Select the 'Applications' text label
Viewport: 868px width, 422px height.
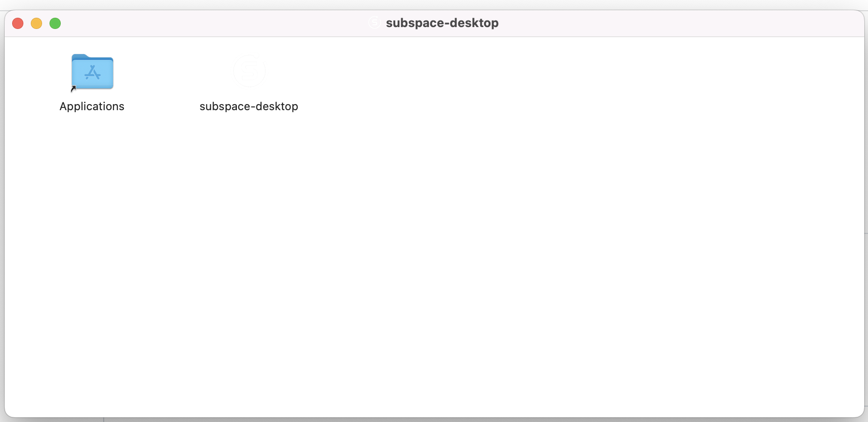tap(92, 106)
